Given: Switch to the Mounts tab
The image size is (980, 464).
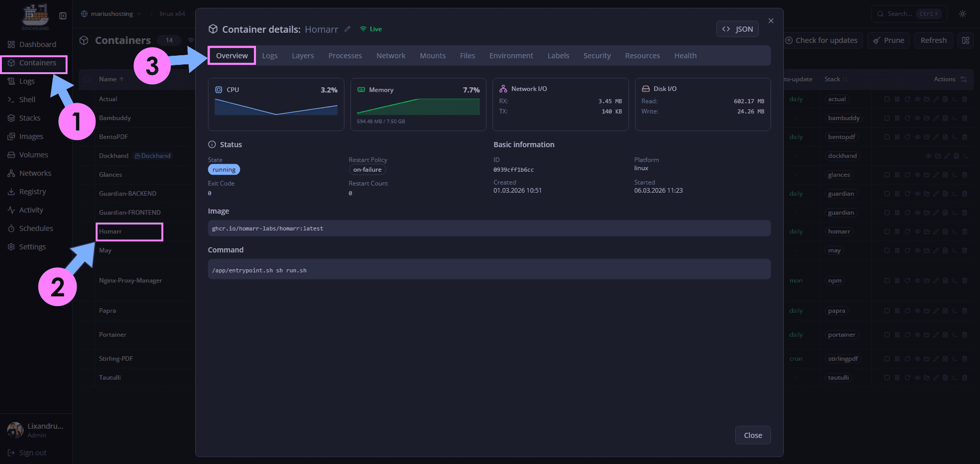Looking at the screenshot, I should tap(432, 55).
